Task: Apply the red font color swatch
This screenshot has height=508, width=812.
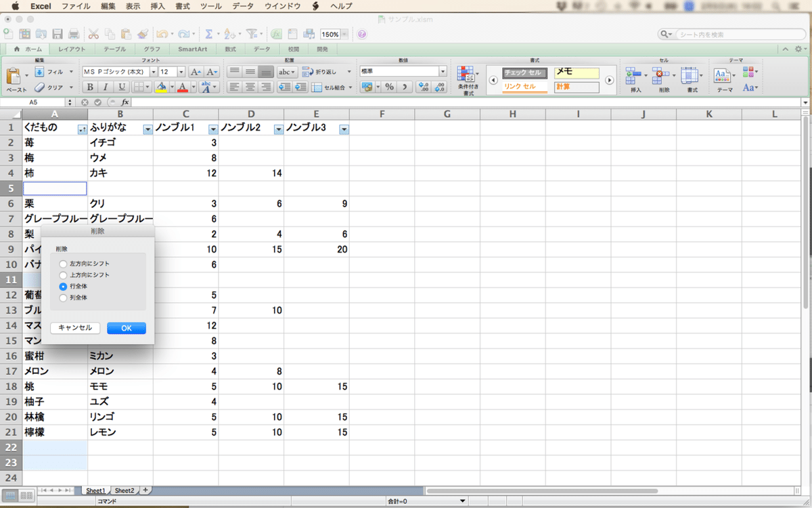Action: tap(182, 87)
